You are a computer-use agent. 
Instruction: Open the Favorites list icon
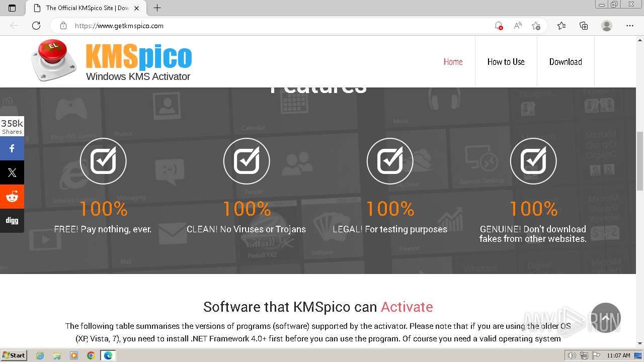561,26
